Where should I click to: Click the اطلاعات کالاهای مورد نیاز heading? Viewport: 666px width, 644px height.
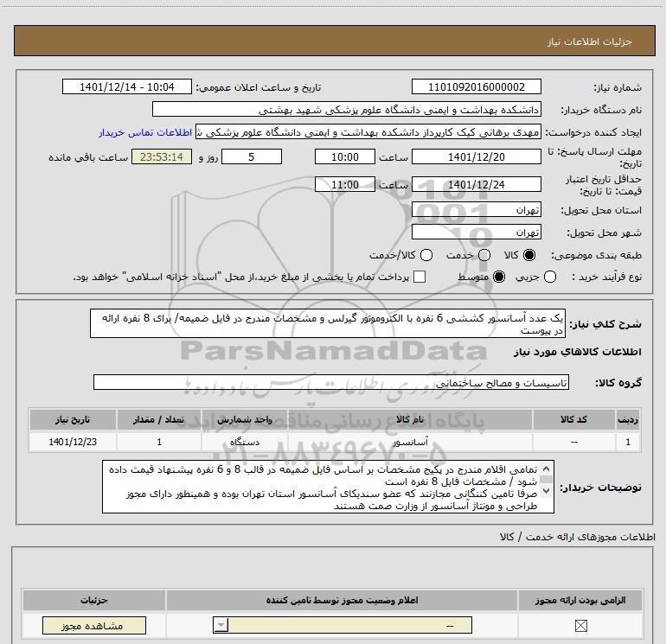[577, 352]
